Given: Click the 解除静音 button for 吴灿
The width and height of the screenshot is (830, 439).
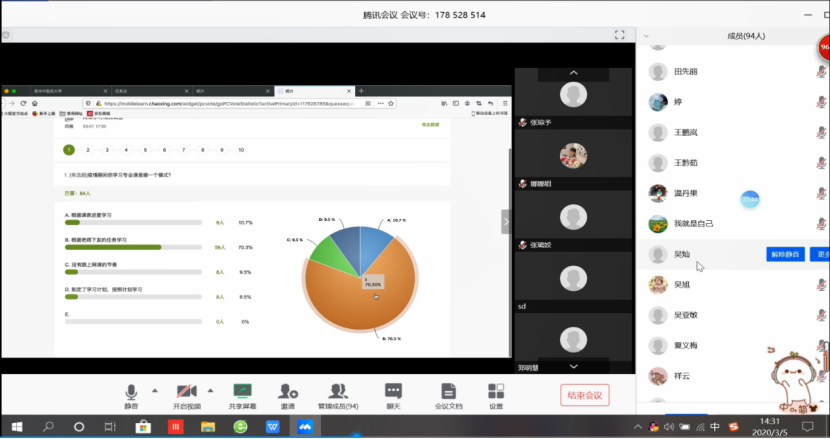Looking at the screenshot, I should [x=784, y=254].
